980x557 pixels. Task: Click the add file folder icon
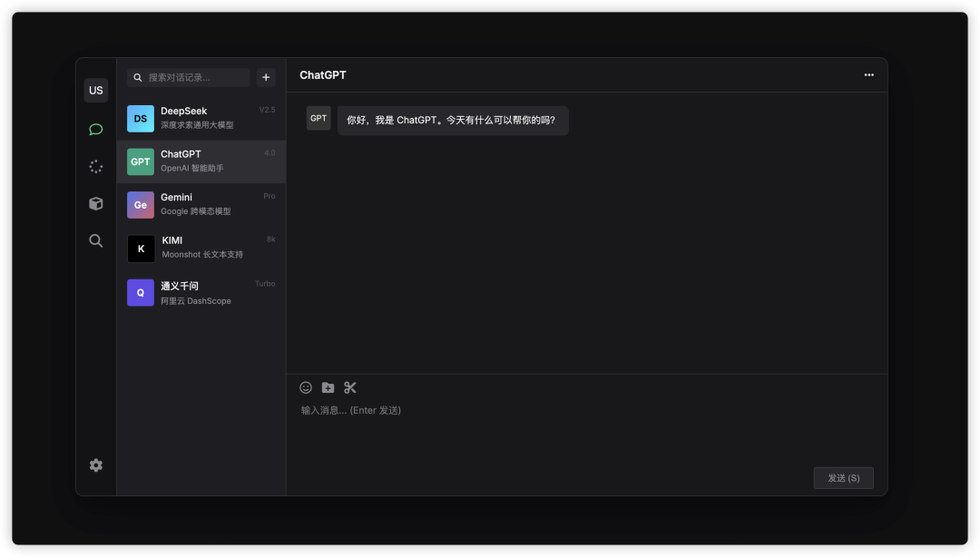pyautogui.click(x=328, y=387)
